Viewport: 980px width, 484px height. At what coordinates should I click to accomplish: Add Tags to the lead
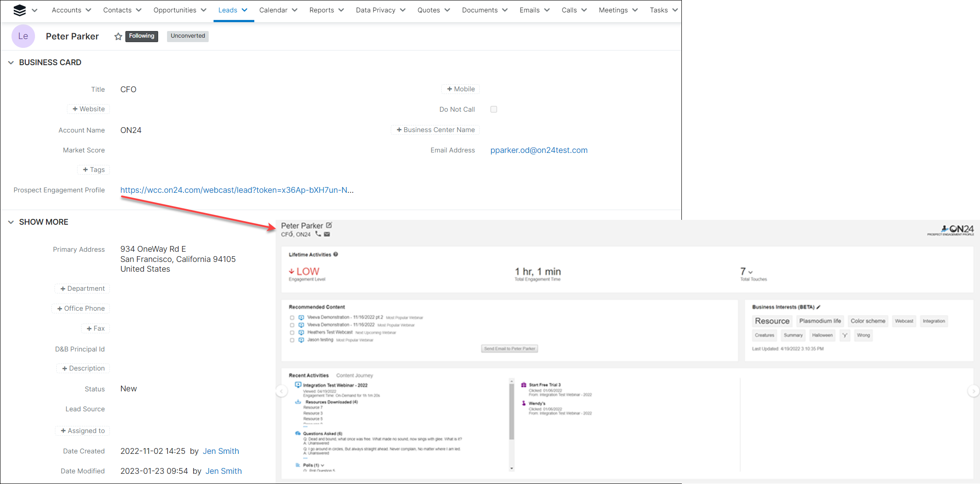[x=93, y=170]
